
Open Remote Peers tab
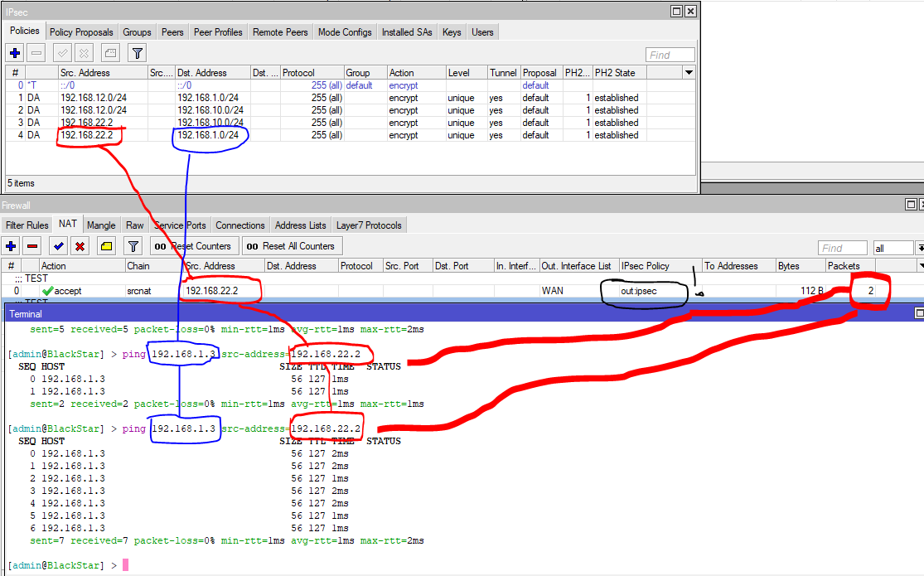click(x=280, y=32)
